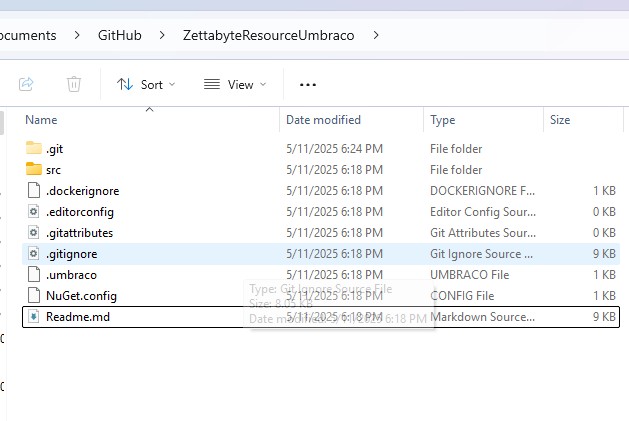Go to ZettabyteResourceUmbraco breadcrumb
The width and height of the screenshot is (629, 421).
click(269, 36)
